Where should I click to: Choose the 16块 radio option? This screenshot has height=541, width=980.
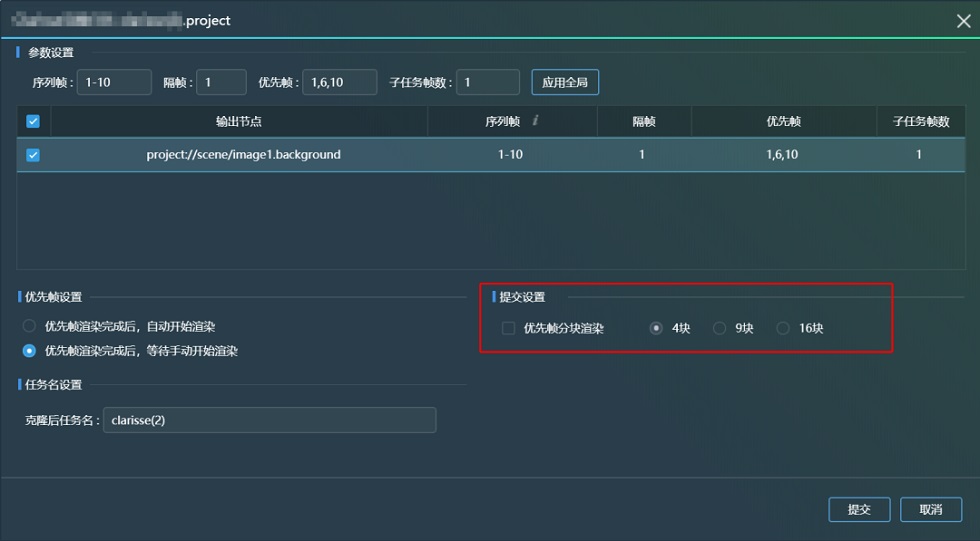[783, 328]
